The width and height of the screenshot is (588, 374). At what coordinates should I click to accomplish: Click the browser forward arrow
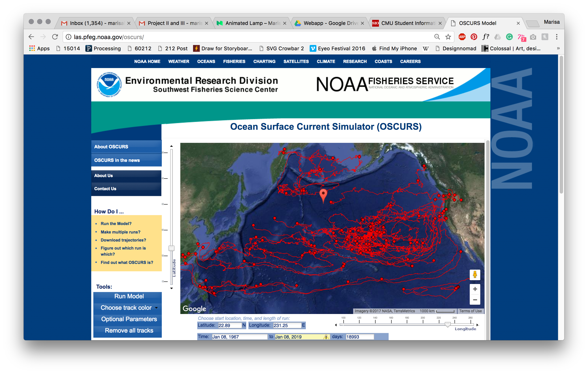43,37
